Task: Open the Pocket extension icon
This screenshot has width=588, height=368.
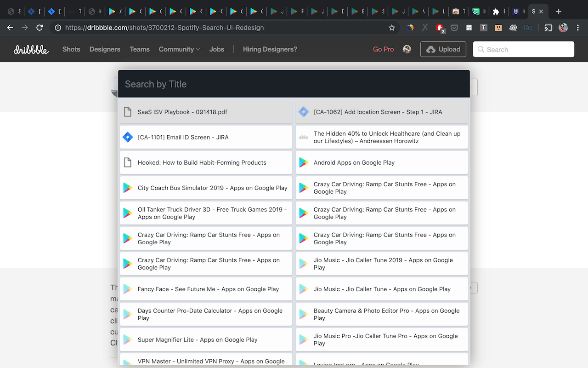Action: tap(454, 28)
